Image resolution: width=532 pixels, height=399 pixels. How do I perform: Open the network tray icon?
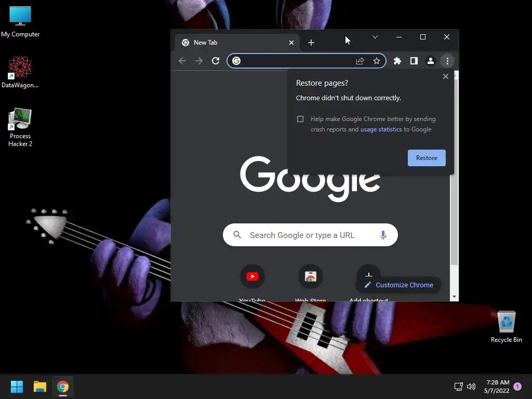tap(458, 387)
